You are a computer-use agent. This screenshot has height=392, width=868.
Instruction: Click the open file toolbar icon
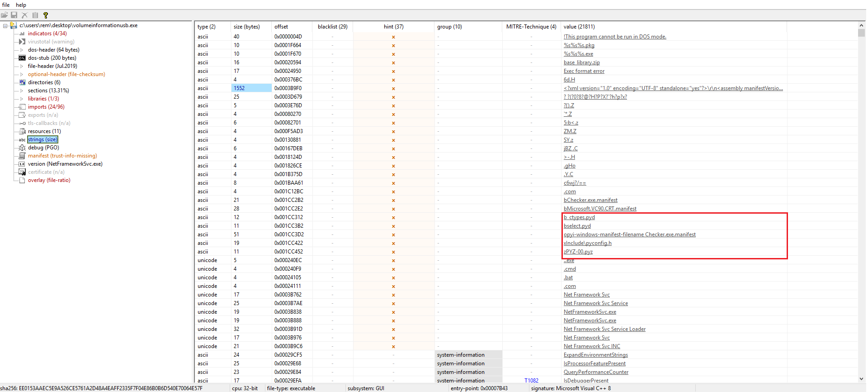4,15
